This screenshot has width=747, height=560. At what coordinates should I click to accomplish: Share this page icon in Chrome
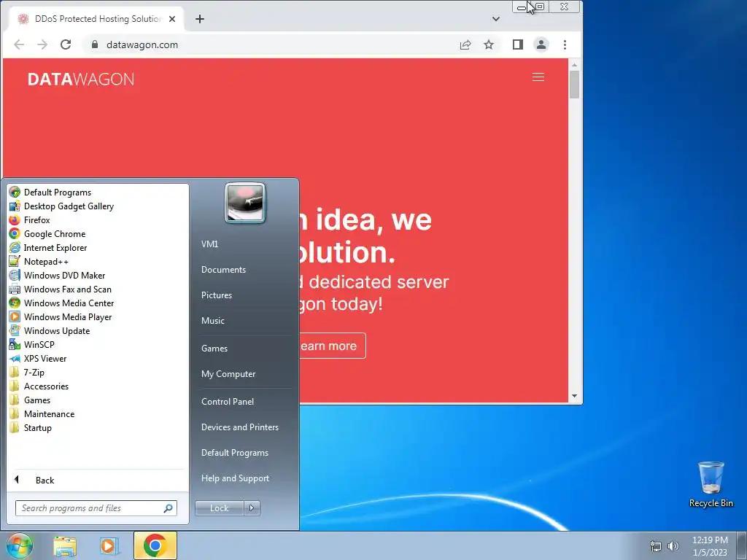[x=465, y=44]
